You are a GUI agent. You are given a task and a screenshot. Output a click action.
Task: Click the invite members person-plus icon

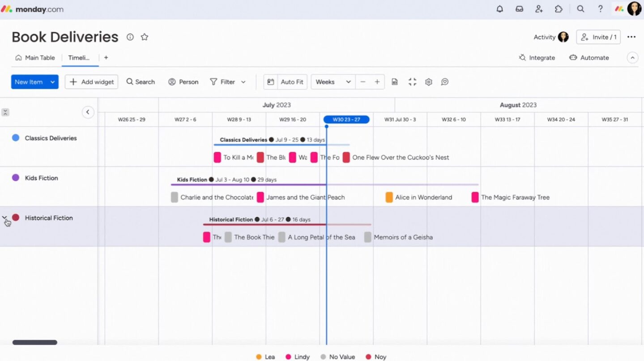pyautogui.click(x=539, y=9)
